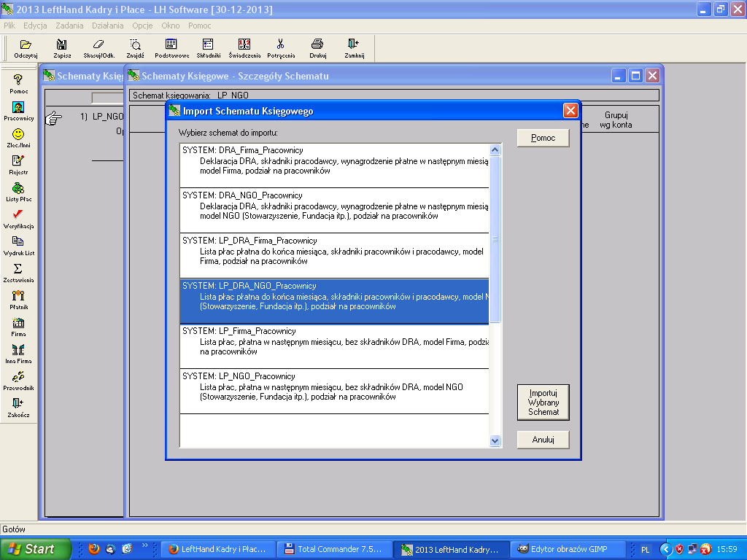Click the Weryfikacja checkmark icon
This screenshot has height=560, width=747.
pos(18,219)
